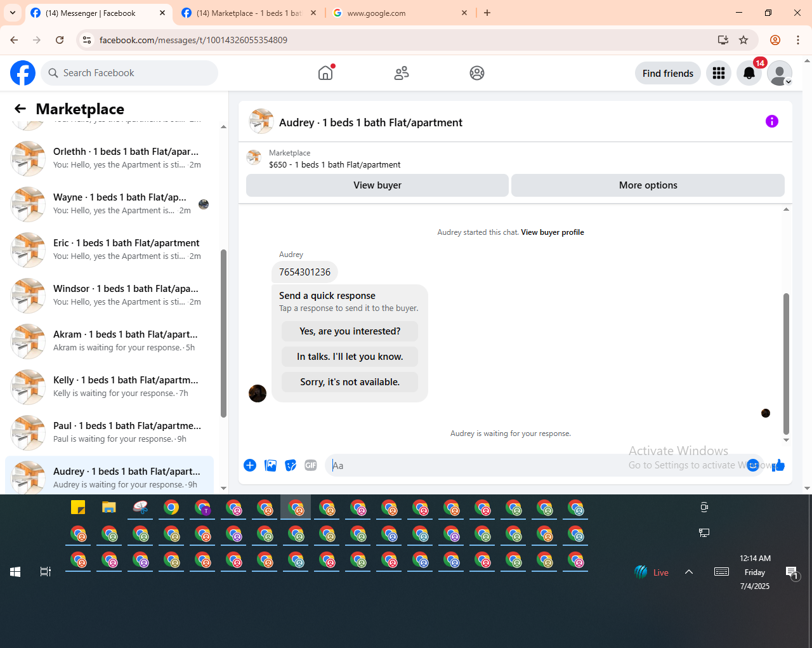This screenshot has height=648, width=812.
Task: Reload the page
Action: 60,40
